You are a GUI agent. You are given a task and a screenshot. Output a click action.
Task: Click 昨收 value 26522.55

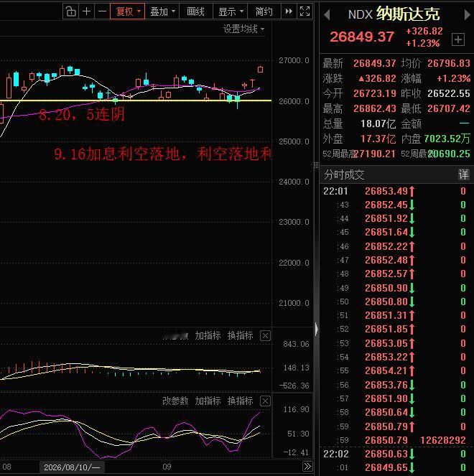(448, 93)
